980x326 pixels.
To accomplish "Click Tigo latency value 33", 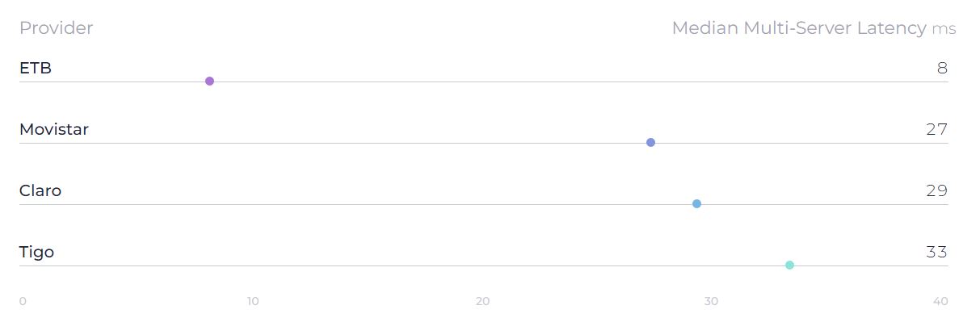I will (x=936, y=252).
